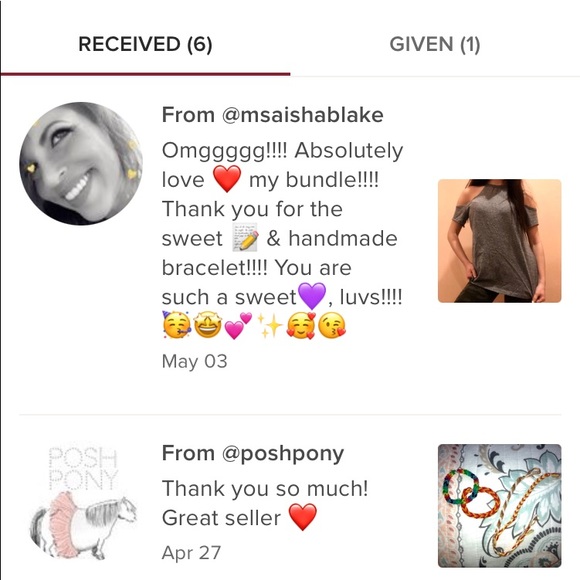Click the memo pencil emoji after 'sweet'

(x=245, y=237)
